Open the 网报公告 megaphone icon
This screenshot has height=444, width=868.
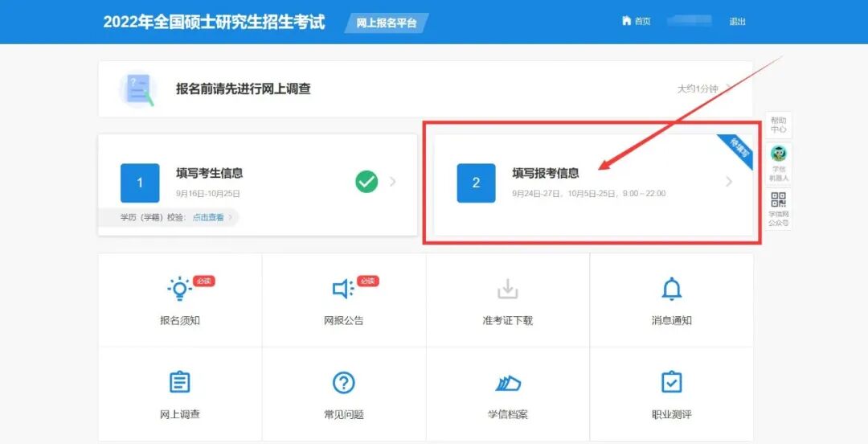[x=342, y=289]
